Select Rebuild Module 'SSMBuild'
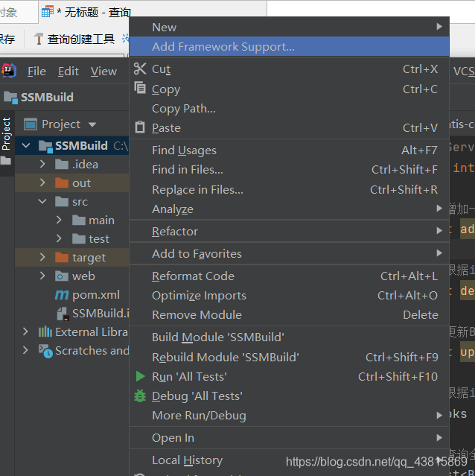 pyautogui.click(x=289, y=358)
